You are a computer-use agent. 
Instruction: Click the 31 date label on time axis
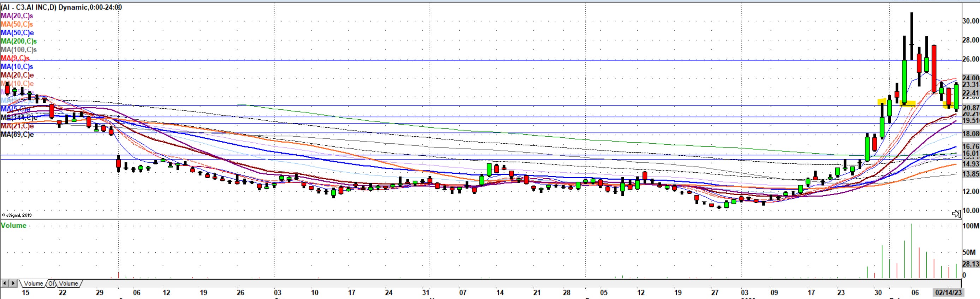tap(426, 293)
